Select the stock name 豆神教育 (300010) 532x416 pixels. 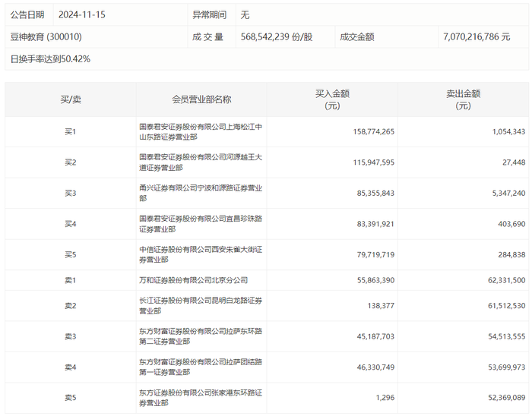46,36
